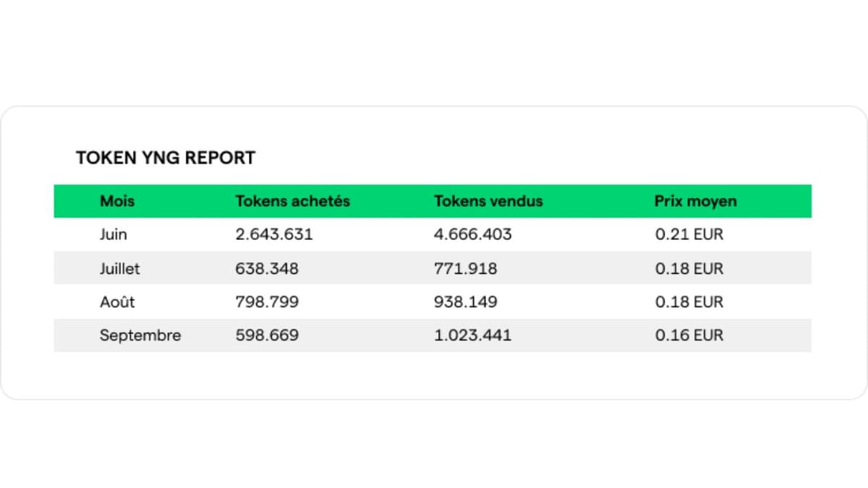
Task: Select the Tokens vendus column header
Action: 488,201
